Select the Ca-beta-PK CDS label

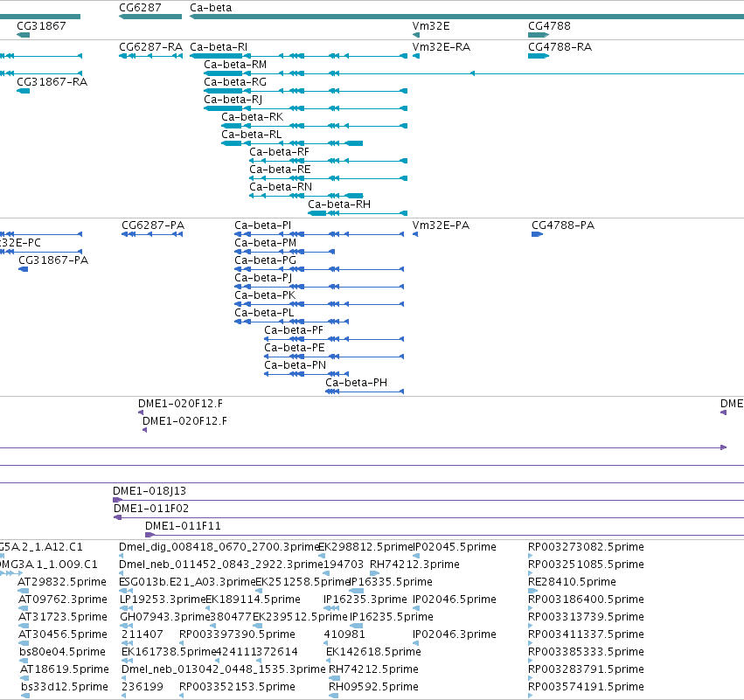pos(265,295)
